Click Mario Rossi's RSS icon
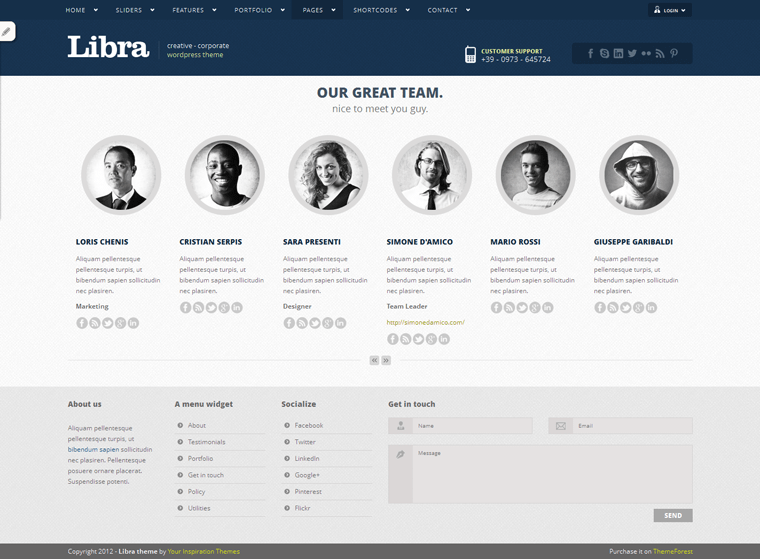This screenshot has width=760, height=559. click(509, 307)
